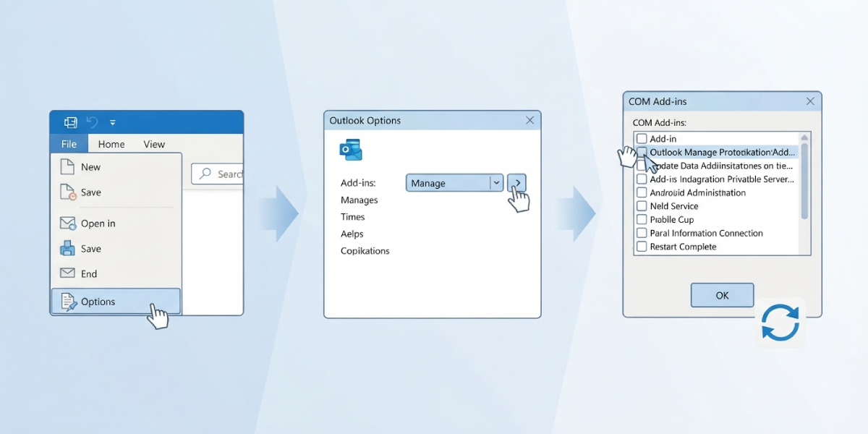Image resolution: width=868 pixels, height=434 pixels.
Task: Open the Manage combo box next to Add-ins
Action: coord(454,183)
